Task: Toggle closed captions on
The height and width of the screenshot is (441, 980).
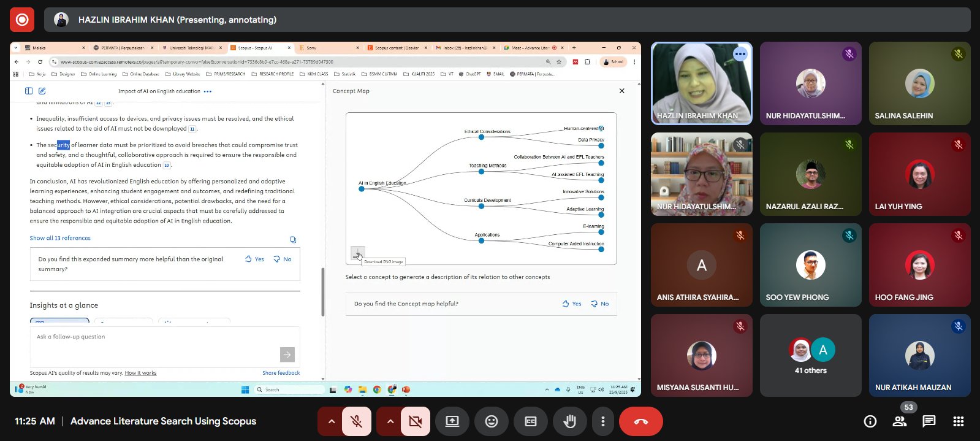Action: [531, 421]
